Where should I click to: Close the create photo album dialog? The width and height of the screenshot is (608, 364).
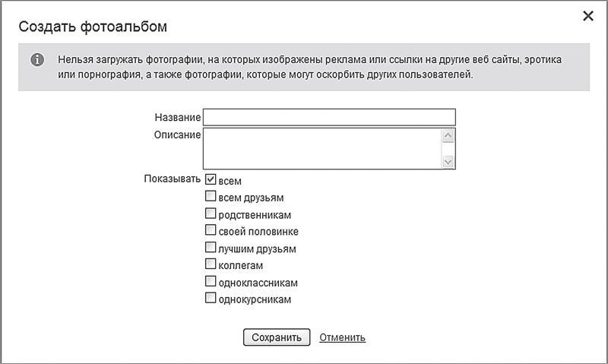tap(587, 16)
